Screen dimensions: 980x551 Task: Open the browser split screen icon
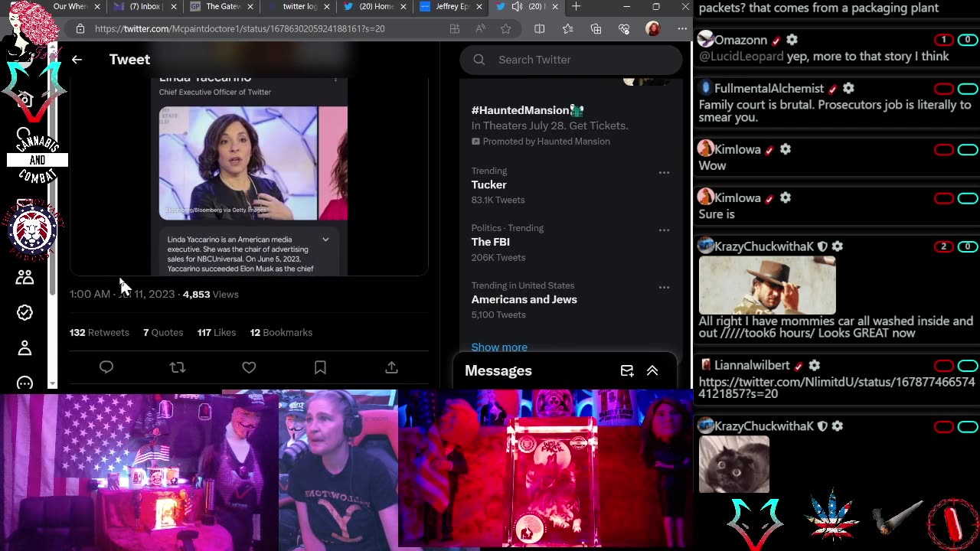539,28
